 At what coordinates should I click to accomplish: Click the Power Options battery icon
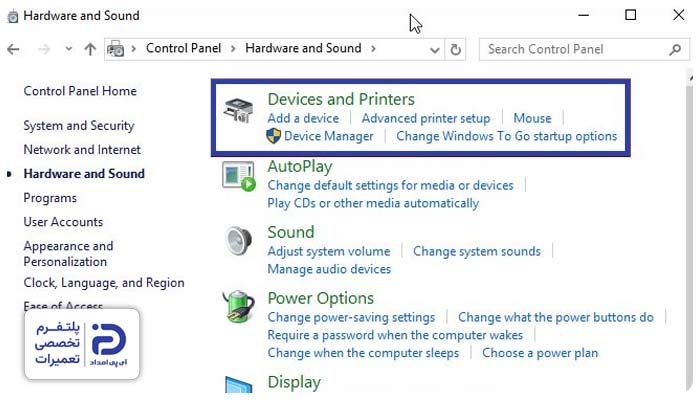pos(238,307)
